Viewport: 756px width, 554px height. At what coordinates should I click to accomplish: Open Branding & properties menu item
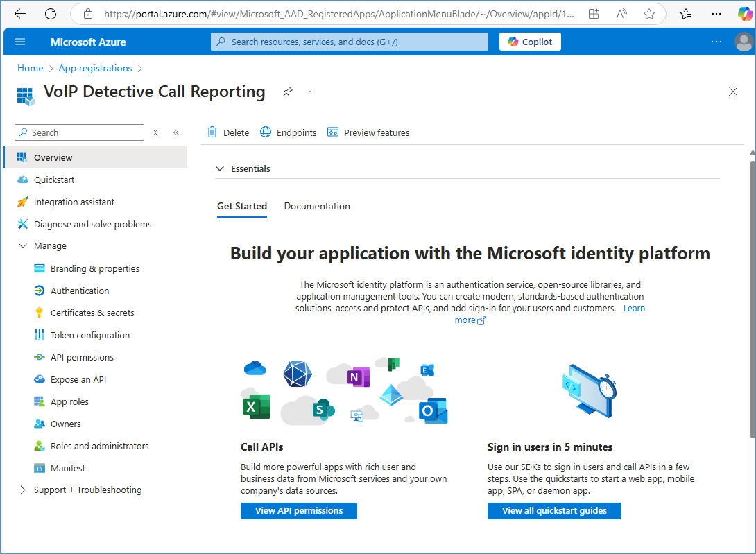(x=96, y=268)
